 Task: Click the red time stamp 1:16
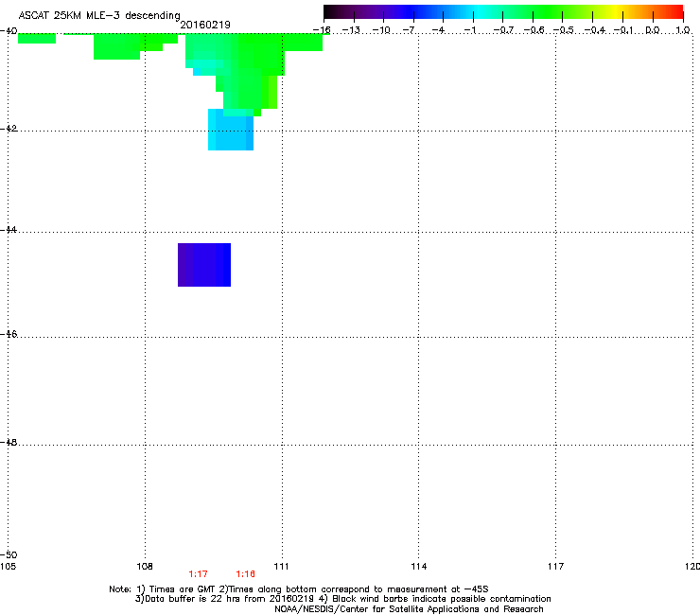pyautogui.click(x=245, y=574)
